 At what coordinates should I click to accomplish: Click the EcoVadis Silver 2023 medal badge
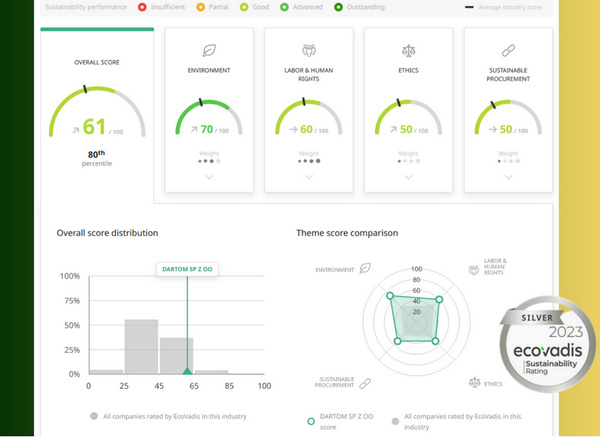[x=548, y=344]
